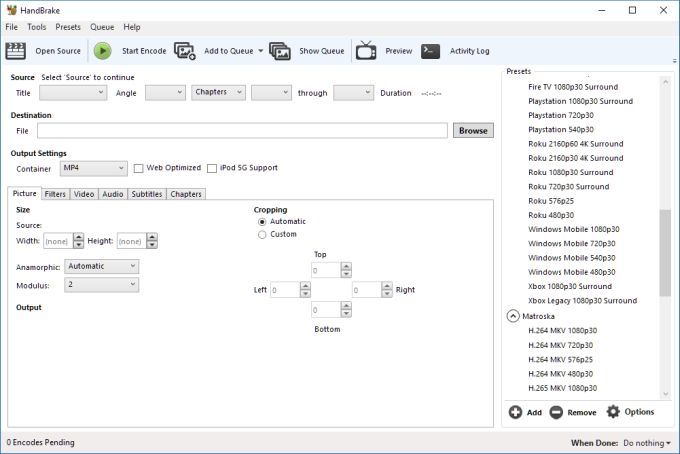Screen dimensions: 680x454
Task: Select the Windows Mobile 1080p30 preset
Action: (x=573, y=229)
